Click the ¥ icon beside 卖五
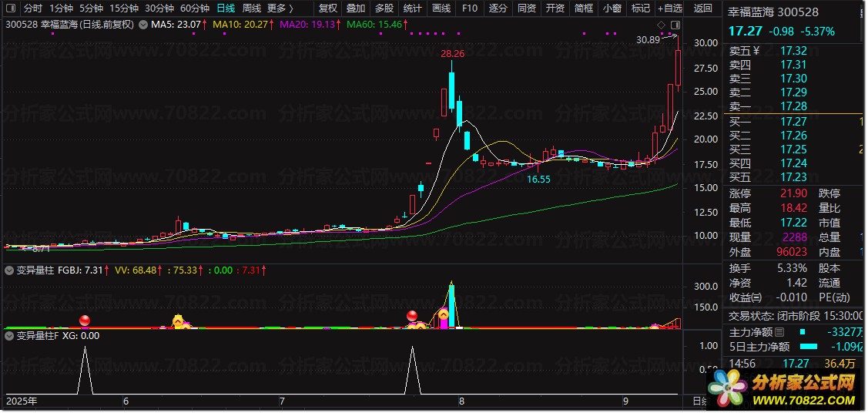868x413 pixels. click(756, 51)
